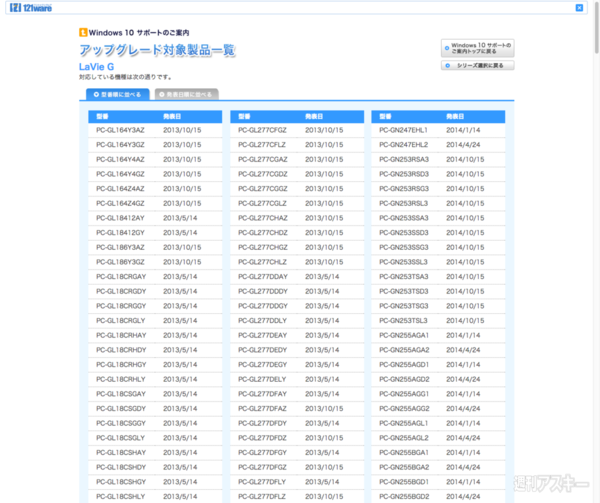This screenshot has height=503, width=600.
Task: Select model PC-GL277DFGZ
Action: pyautogui.click(x=262, y=467)
